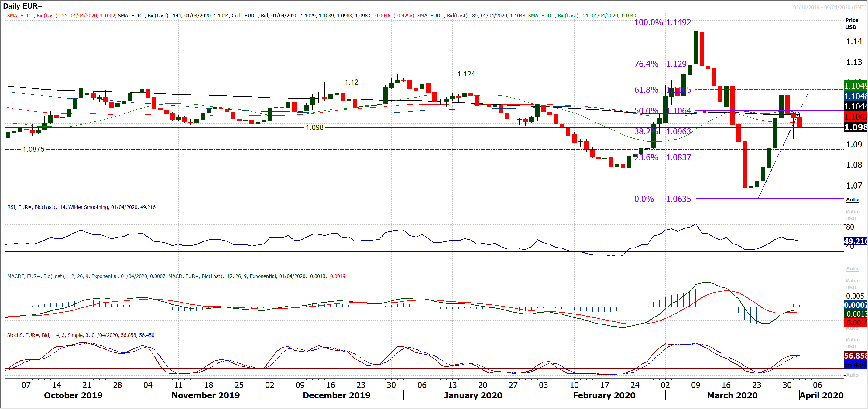The width and height of the screenshot is (868, 409).
Task: Click the 1.124 resistance line label
Action: tap(466, 74)
